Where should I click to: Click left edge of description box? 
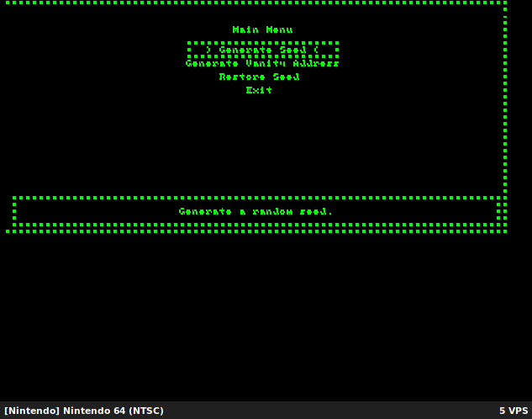click(14, 211)
